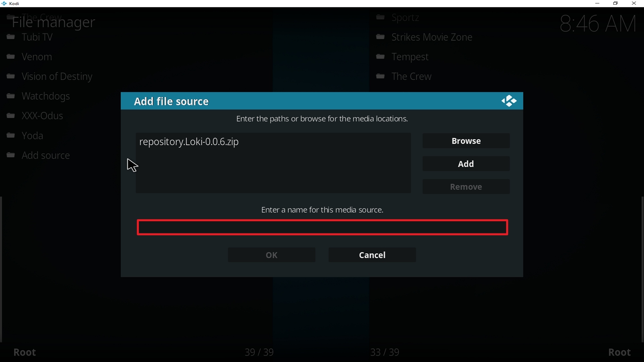Click the Tempest folder icon
This screenshot has width=644, height=362.
pos(380,57)
